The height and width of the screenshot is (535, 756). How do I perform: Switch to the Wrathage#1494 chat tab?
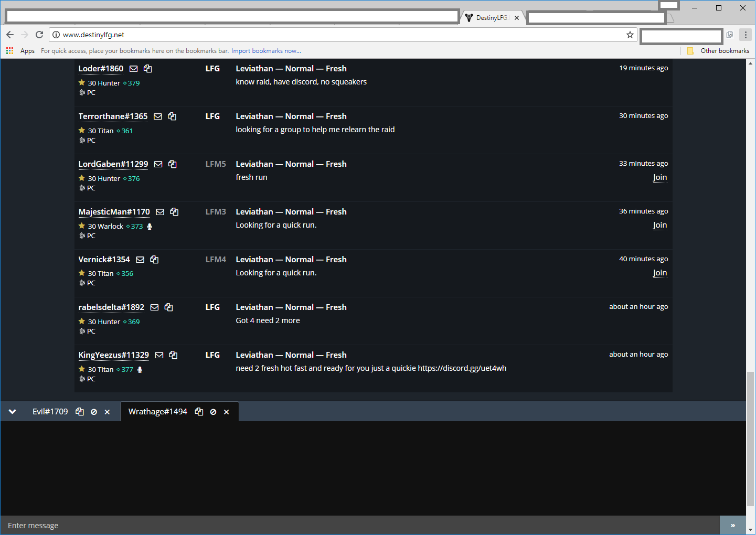point(158,412)
